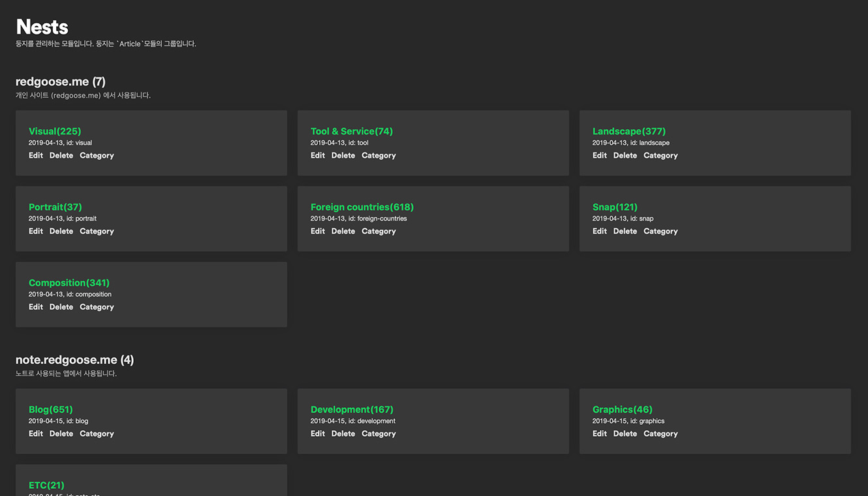Open the ETC(21) nest
The width and height of the screenshot is (868, 496).
46,485
